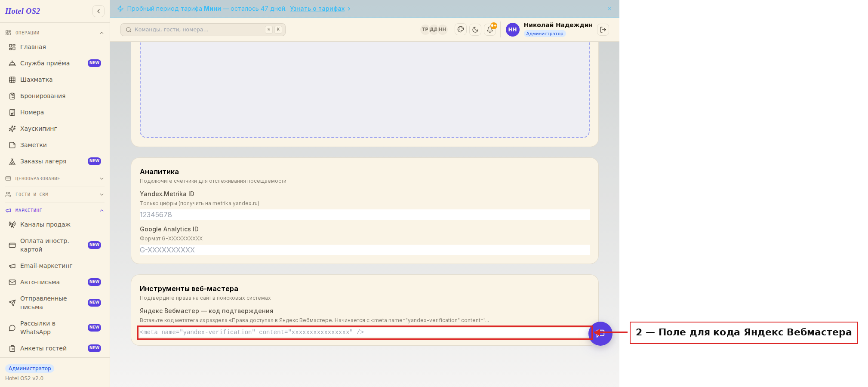Screen dimensions: 868x387
Task: Click the Google Analytics ID field
Action: point(364,250)
